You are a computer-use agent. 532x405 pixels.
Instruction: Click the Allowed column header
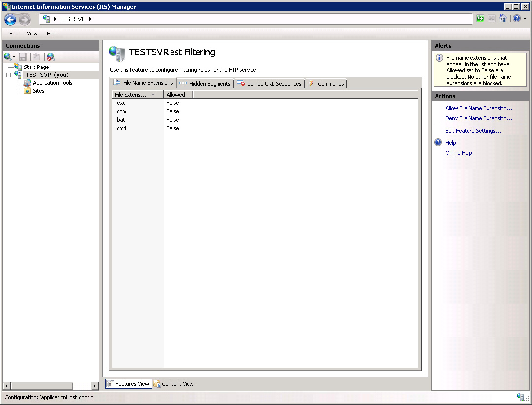point(179,95)
